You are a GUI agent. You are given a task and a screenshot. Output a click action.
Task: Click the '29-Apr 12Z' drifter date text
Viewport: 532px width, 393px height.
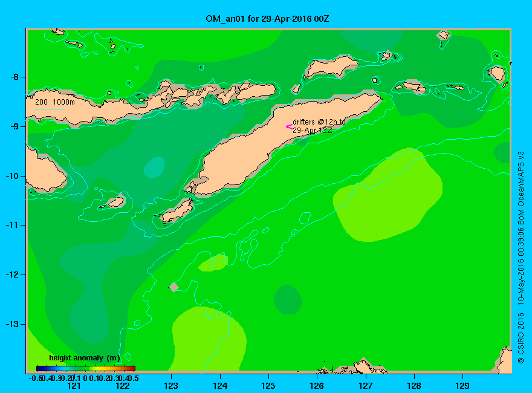point(313,131)
